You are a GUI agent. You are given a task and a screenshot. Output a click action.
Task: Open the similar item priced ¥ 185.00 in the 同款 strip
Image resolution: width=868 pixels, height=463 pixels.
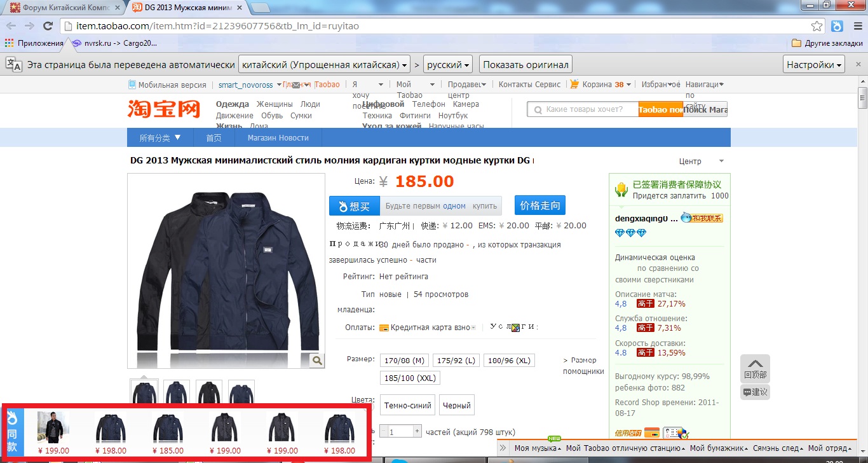click(168, 432)
